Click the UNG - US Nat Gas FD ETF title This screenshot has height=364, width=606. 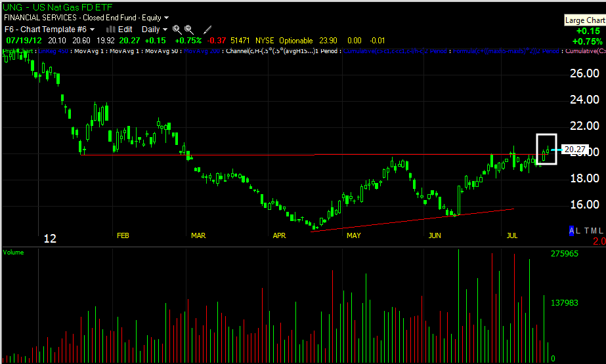[x=58, y=7]
